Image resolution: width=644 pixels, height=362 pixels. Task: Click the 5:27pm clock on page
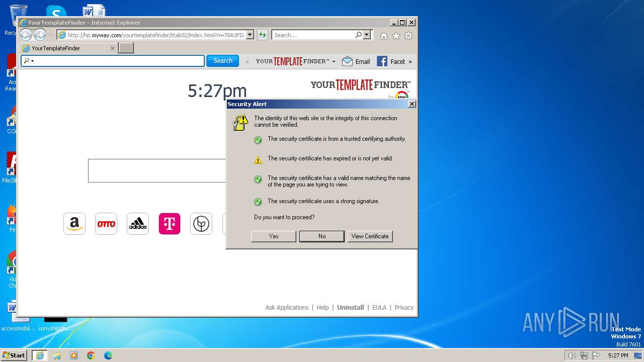217,91
